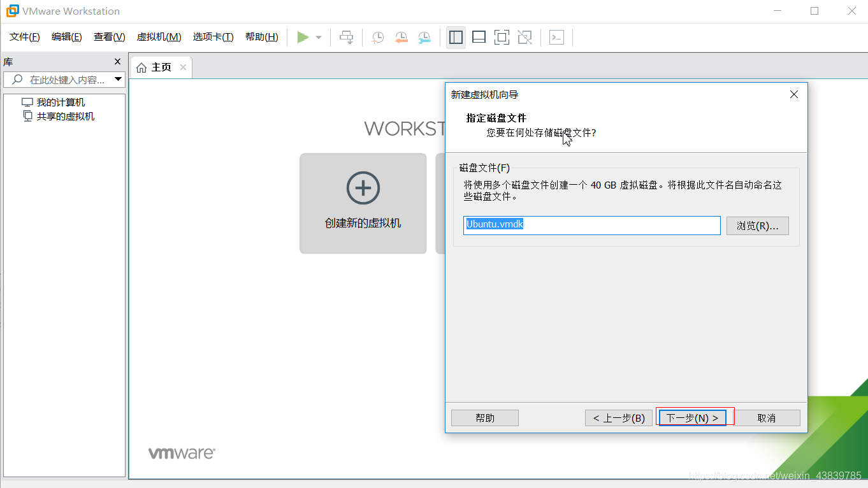This screenshot has height=488, width=868.
Task: Open the 编辑(E) menu
Action: pos(67,37)
